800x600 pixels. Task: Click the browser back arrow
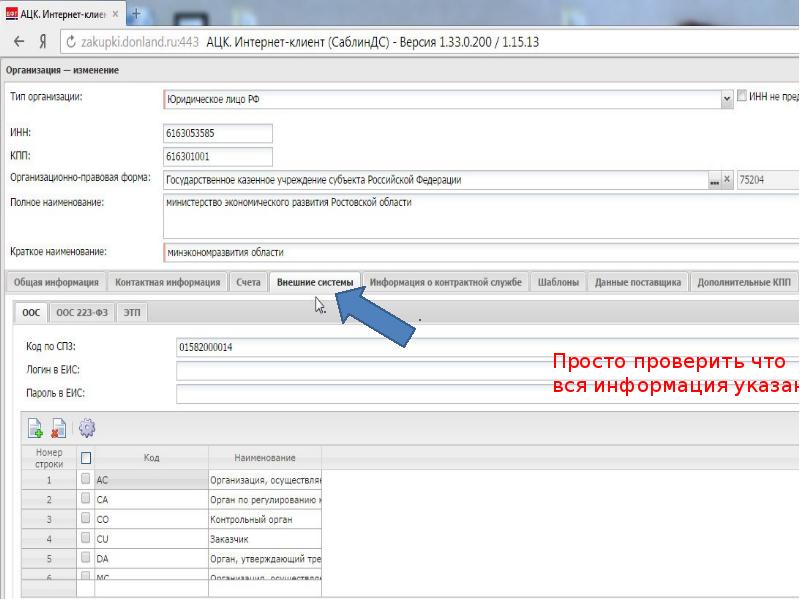pos(19,42)
